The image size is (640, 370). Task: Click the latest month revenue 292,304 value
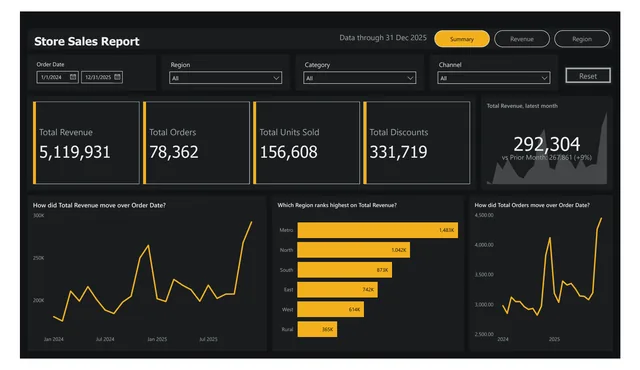point(547,144)
